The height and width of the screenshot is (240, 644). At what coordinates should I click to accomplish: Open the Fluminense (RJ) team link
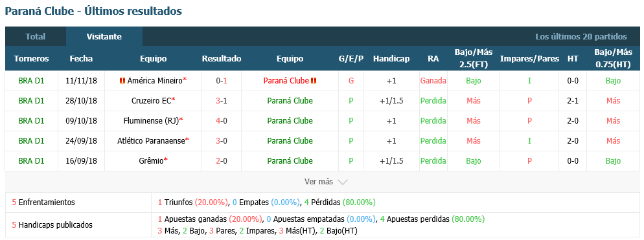[x=151, y=121]
